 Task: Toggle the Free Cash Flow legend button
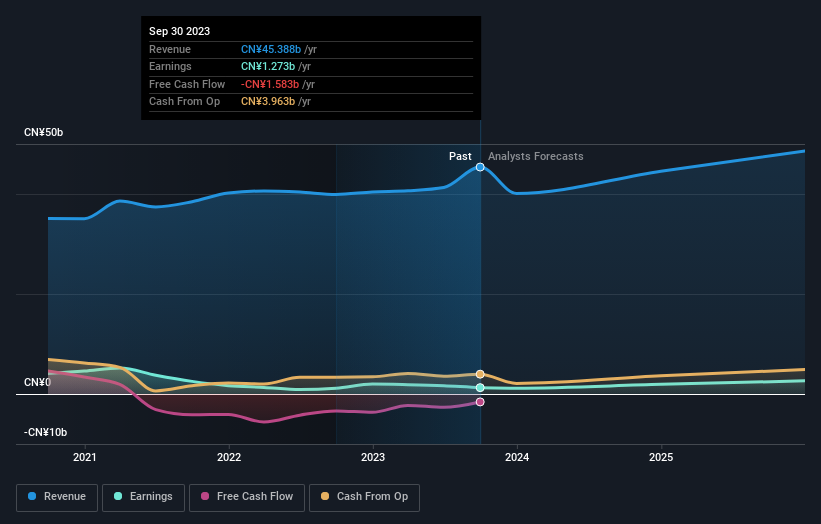(247, 497)
